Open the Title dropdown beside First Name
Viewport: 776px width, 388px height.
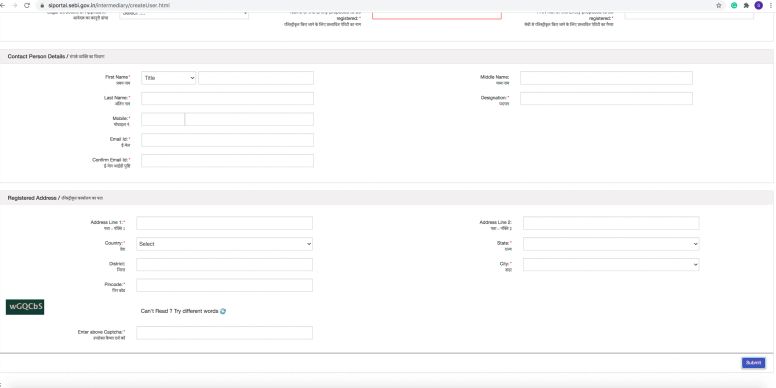pyautogui.click(x=168, y=78)
